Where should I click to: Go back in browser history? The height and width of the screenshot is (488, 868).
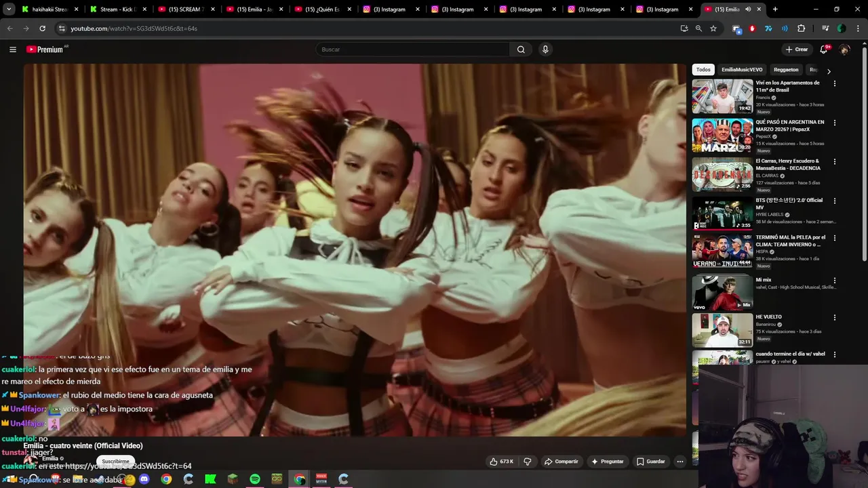(x=9, y=28)
